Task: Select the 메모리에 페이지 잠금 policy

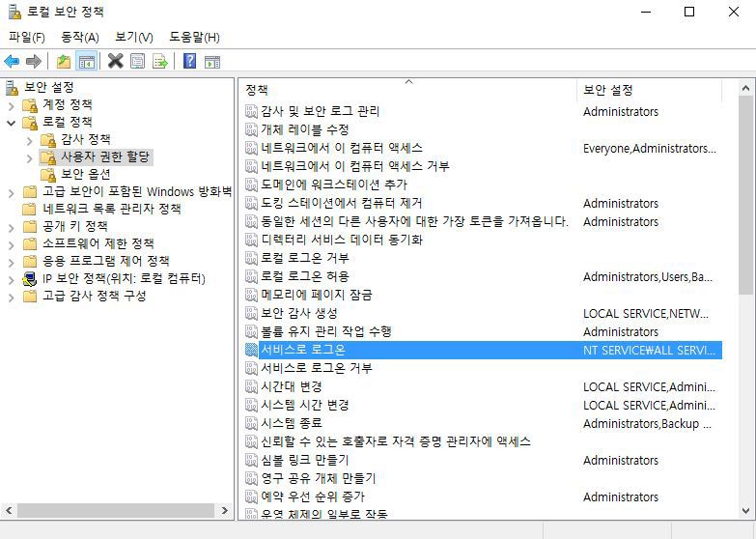Action: pyautogui.click(x=317, y=295)
